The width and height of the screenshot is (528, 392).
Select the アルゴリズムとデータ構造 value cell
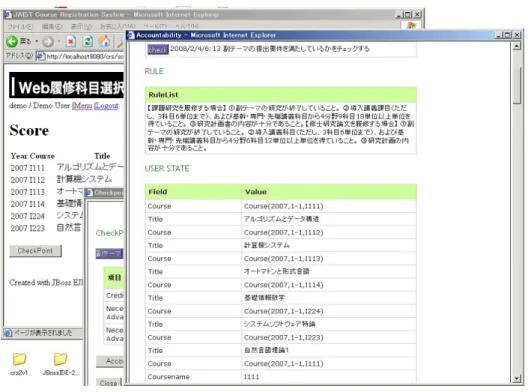pos(329,219)
